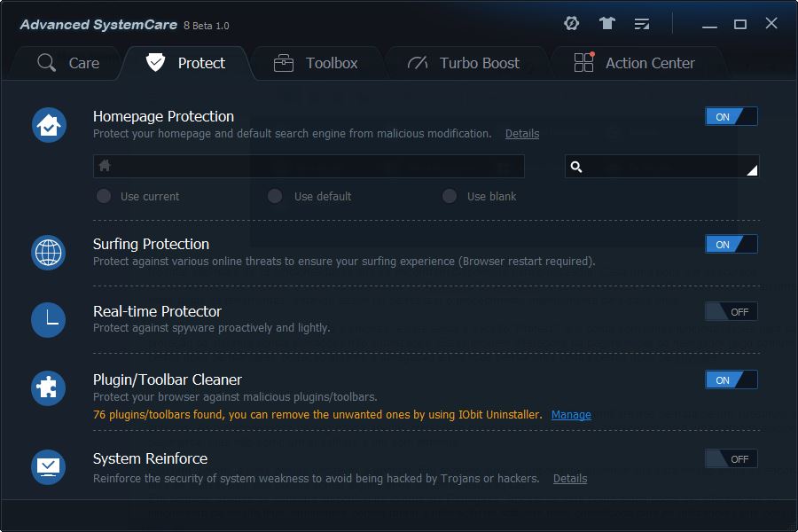Click the System Reinforce monitor icon

pos(49,467)
